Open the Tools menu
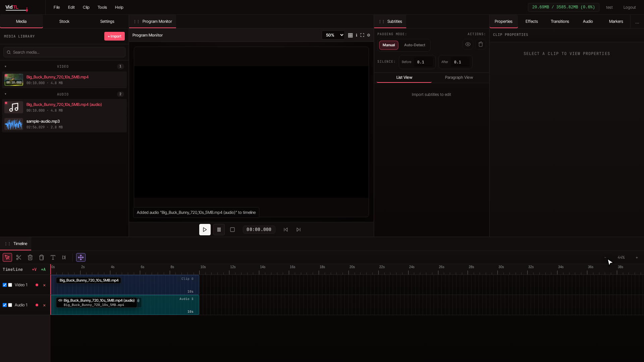Screen dimensions: 644x362 click(x=102, y=7)
